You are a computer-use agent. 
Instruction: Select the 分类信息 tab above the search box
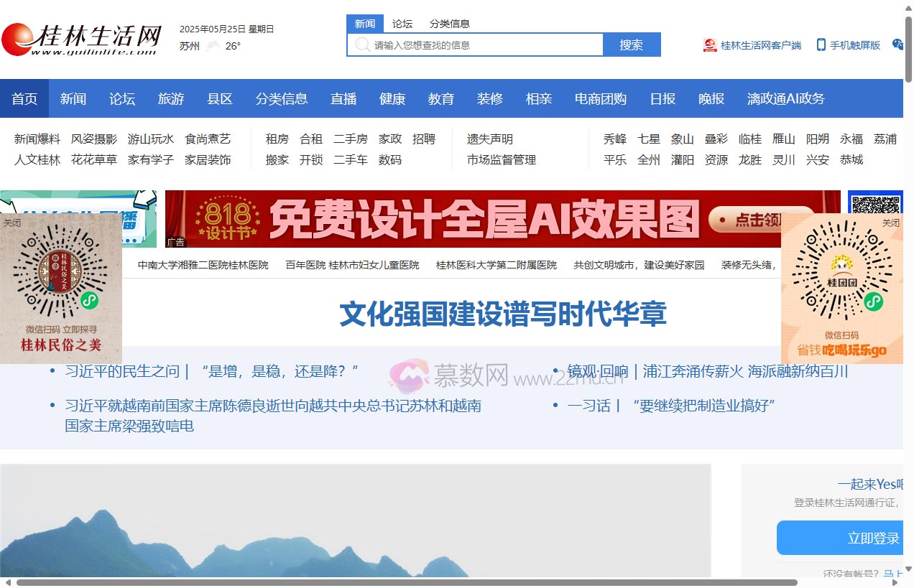tap(451, 23)
